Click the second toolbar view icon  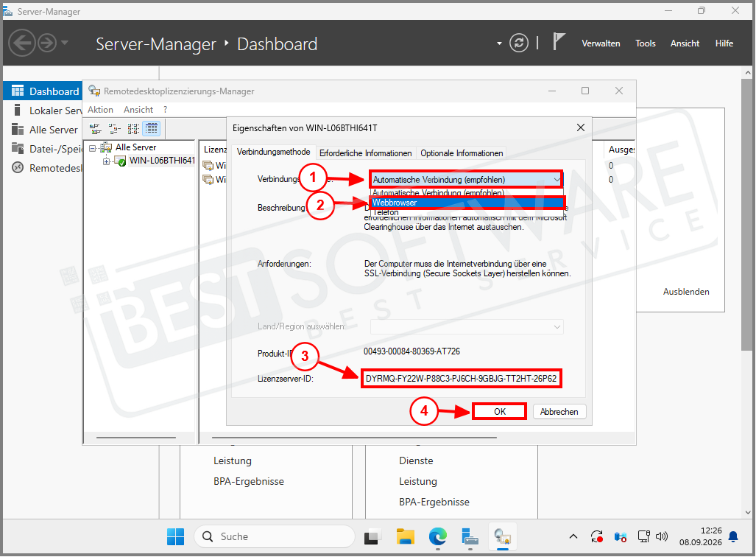(114, 128)
